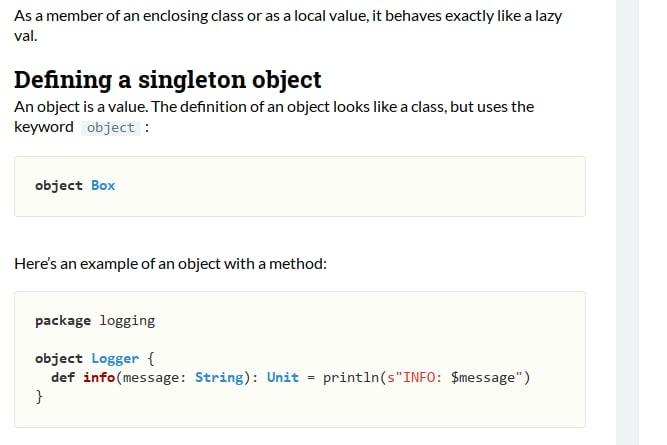
Task: Click the 'message' parameter name
Action: 151,377
